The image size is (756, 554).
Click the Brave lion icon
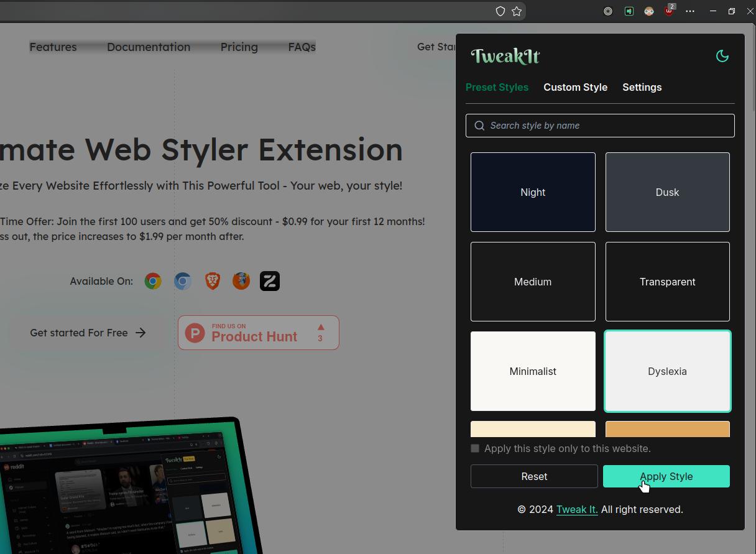pos(213,282)
